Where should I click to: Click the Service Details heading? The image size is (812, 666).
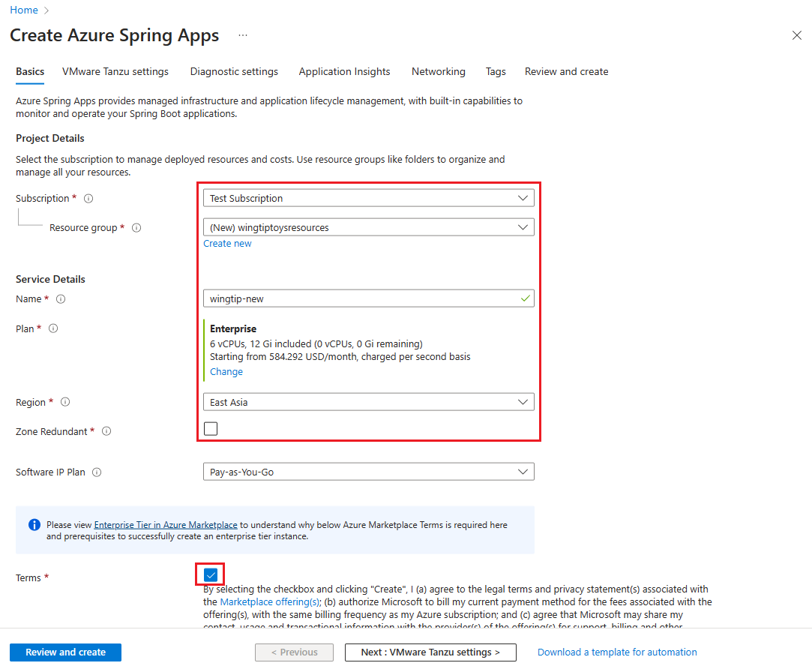(50, 279)
